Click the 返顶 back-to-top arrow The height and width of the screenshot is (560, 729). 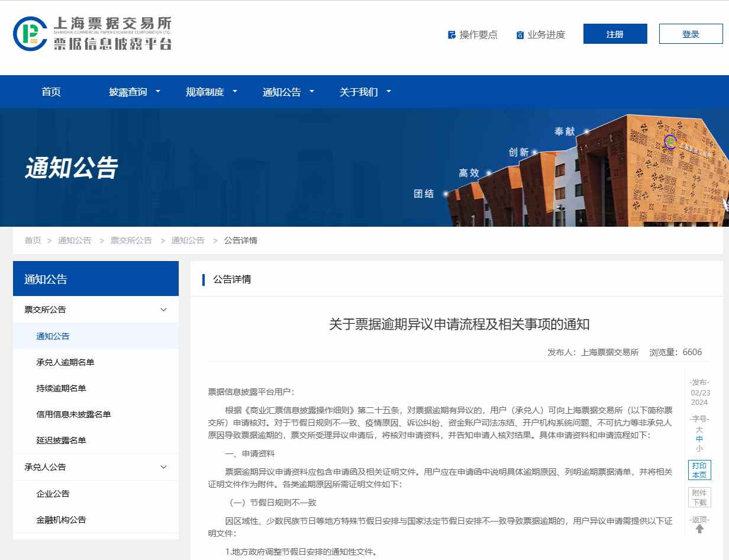699,528
